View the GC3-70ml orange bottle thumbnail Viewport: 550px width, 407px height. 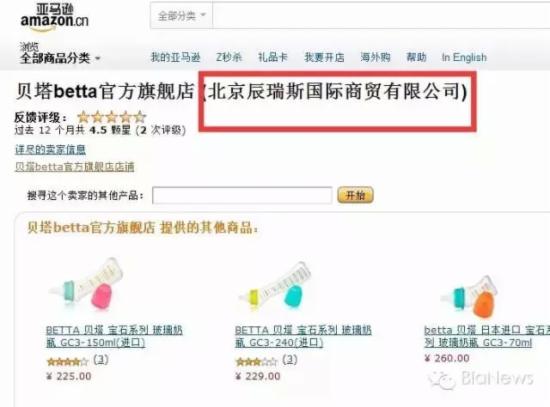[x=470, y=295]
